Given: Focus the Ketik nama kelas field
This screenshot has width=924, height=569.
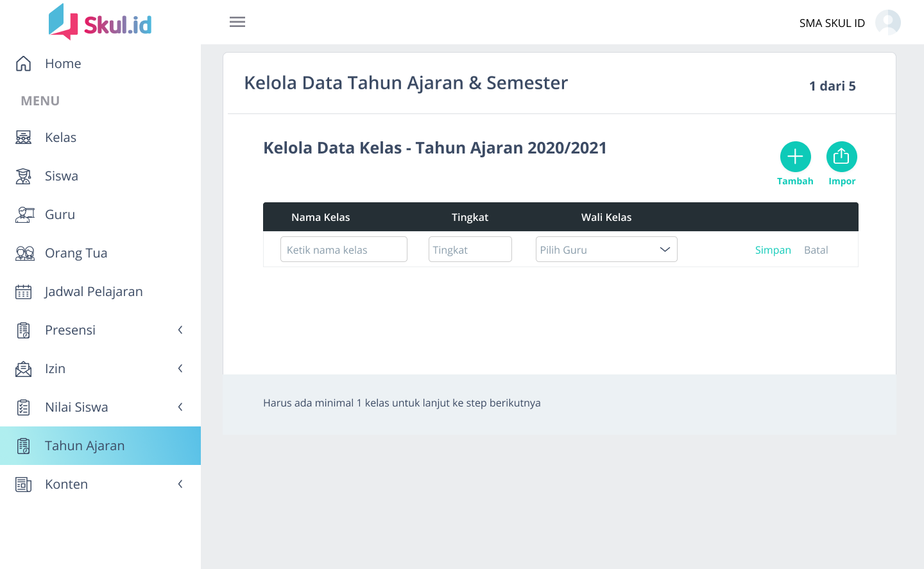Looking at the screenshot, I should tap(343, 249).
